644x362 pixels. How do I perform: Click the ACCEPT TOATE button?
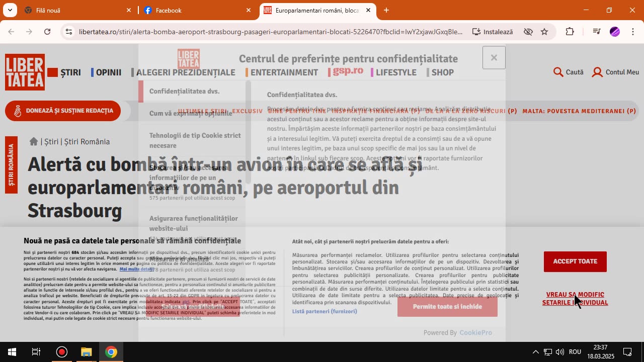coord(575,261)
